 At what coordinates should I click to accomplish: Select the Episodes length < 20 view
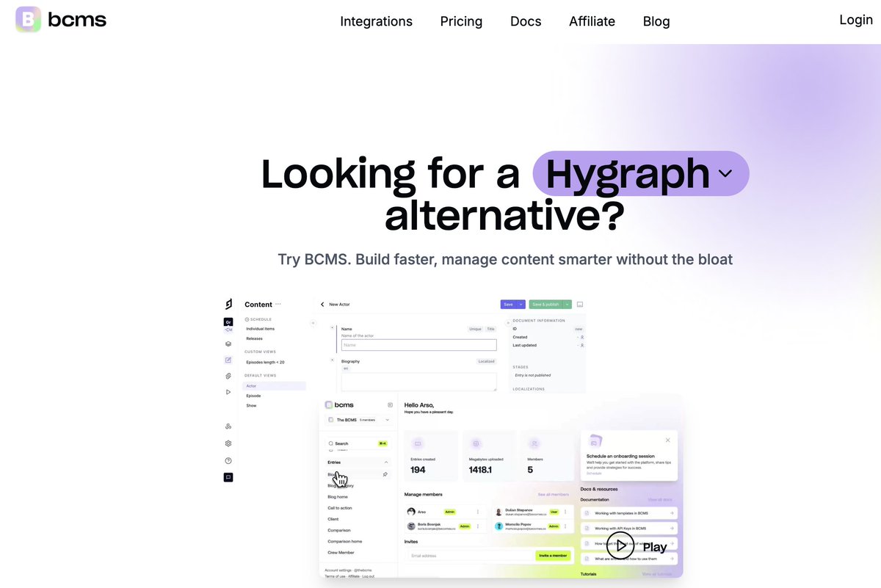coord(265,362)
